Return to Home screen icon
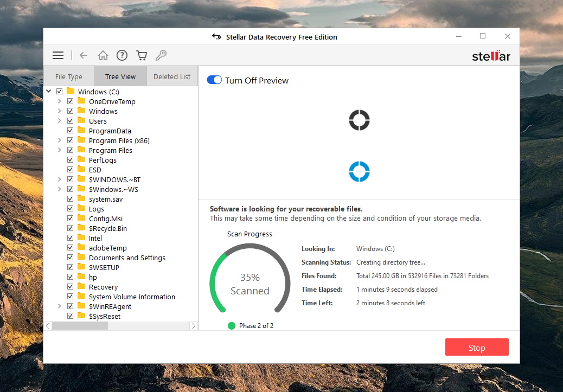Screen dimensions: 563x392 coord(103,55)
